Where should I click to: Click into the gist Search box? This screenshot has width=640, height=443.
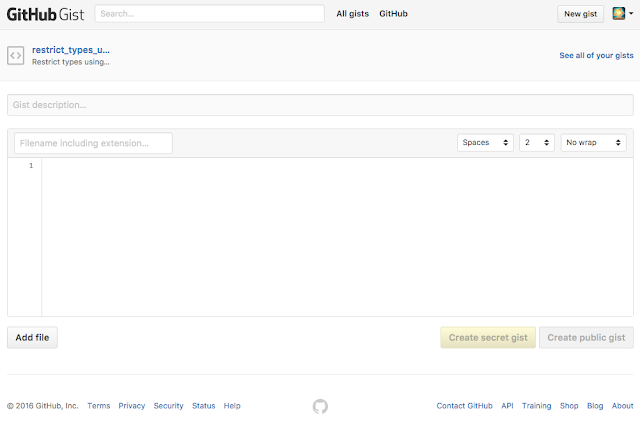(210, 13)
